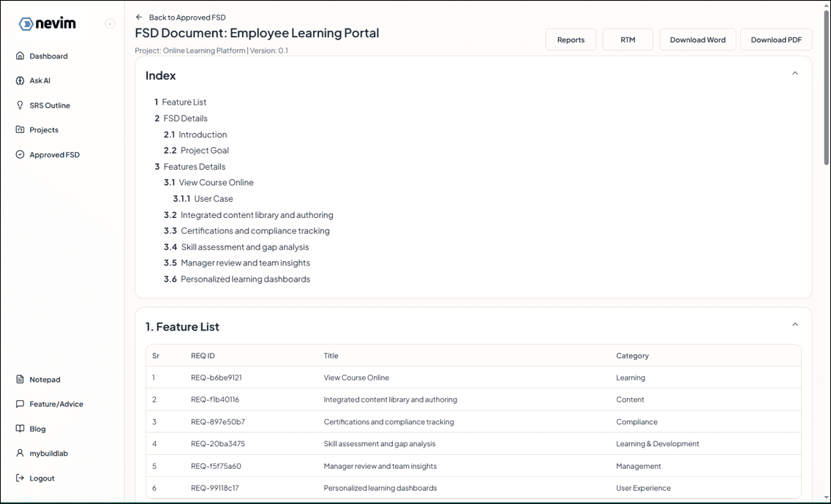The width and height of the screenshot is (831, 504).
Task: Download the document as PDF
Action: tap(776, 40)
